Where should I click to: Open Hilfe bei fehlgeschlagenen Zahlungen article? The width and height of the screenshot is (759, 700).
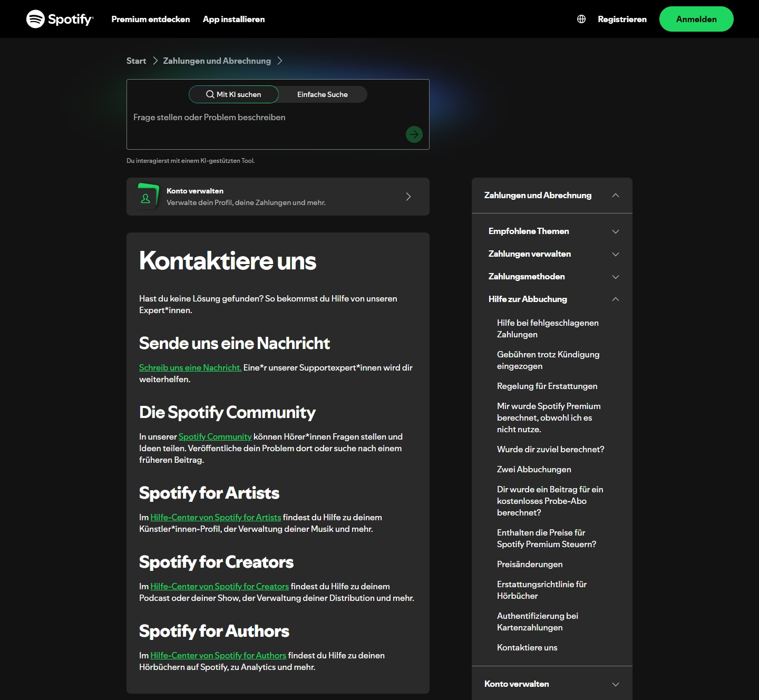[x=548, y=328]
